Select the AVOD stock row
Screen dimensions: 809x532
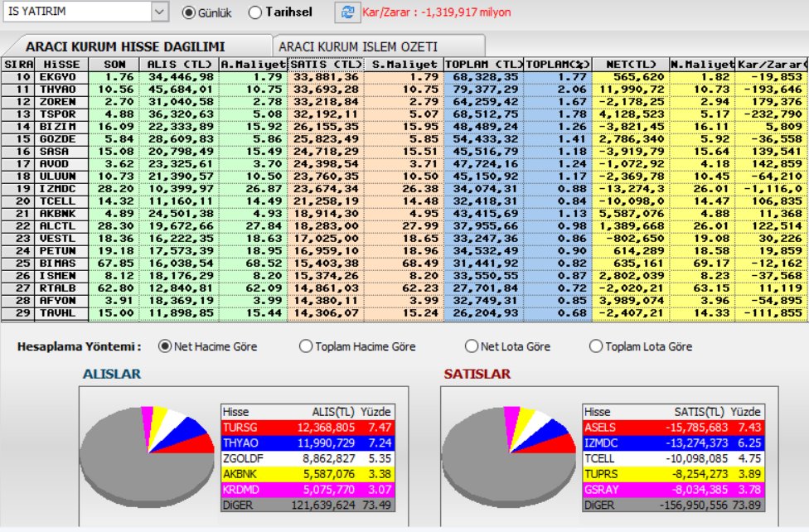(x=404, y=164)
